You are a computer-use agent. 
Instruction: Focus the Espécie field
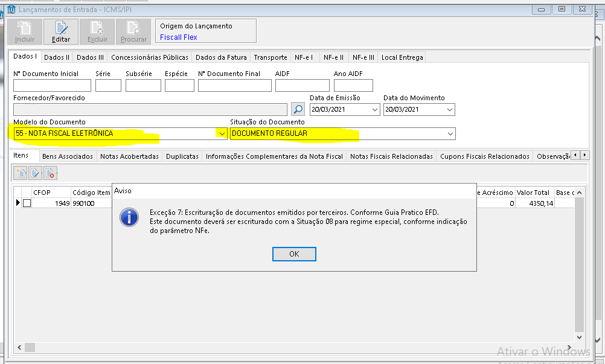tap(179, 85)
